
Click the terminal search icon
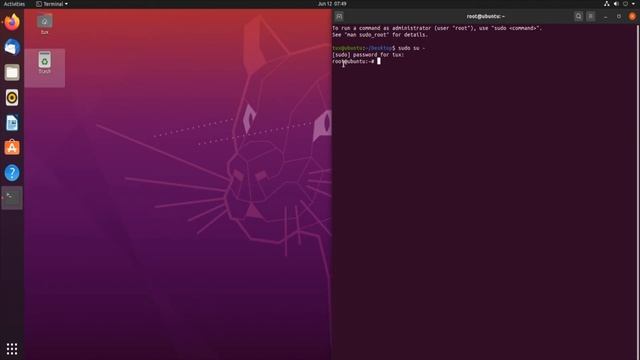pos(578,16)
